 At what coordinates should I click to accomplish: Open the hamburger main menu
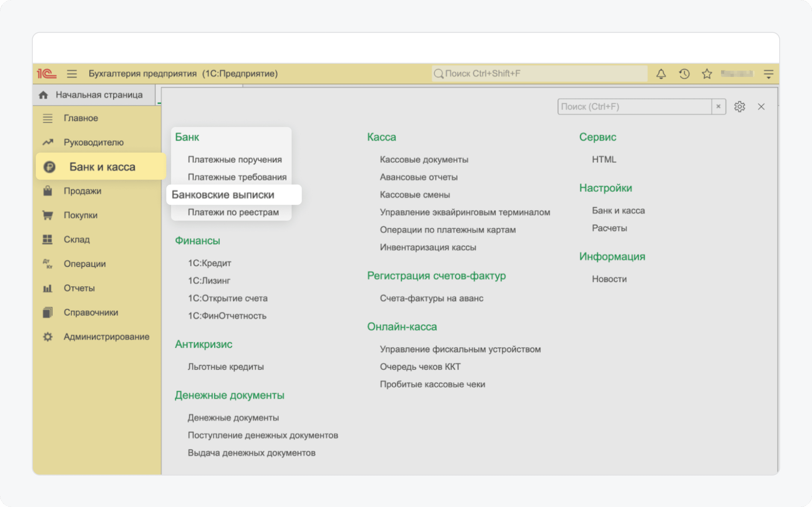(72, 73)
